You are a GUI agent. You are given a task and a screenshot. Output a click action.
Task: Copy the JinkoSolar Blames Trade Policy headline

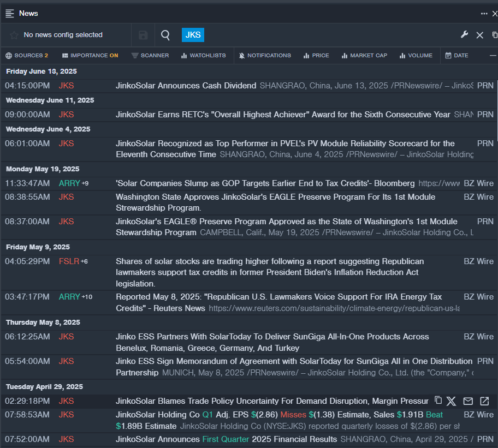[438, 401]
